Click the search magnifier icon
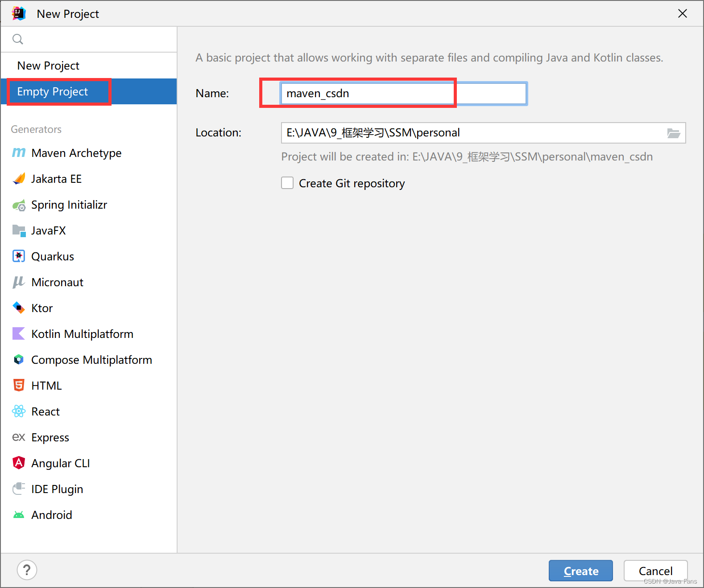The image size is (704, 588). (x=18, y=39)
